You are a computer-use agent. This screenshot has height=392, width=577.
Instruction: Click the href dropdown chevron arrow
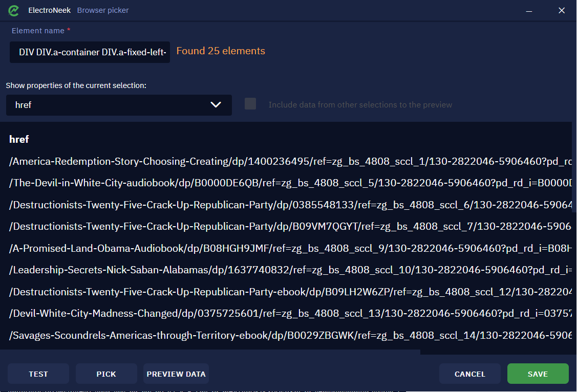[216, 105]
